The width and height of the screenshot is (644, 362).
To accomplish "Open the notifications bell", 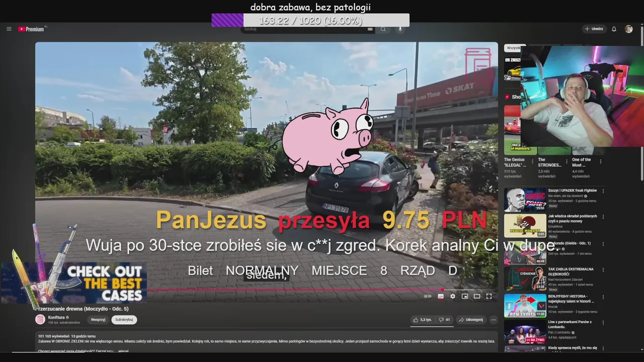I will 614,29.
